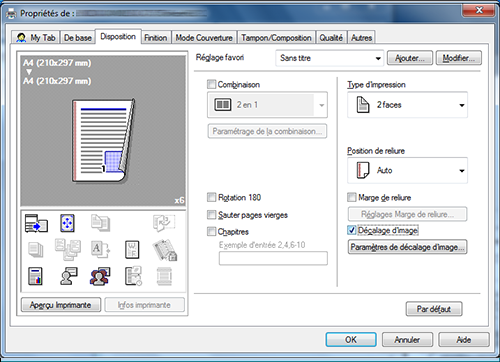Open Paramètres de décalage d'image
Image resolution: width=500 pixels, height=362 pixels.
[x=407, y=247]
